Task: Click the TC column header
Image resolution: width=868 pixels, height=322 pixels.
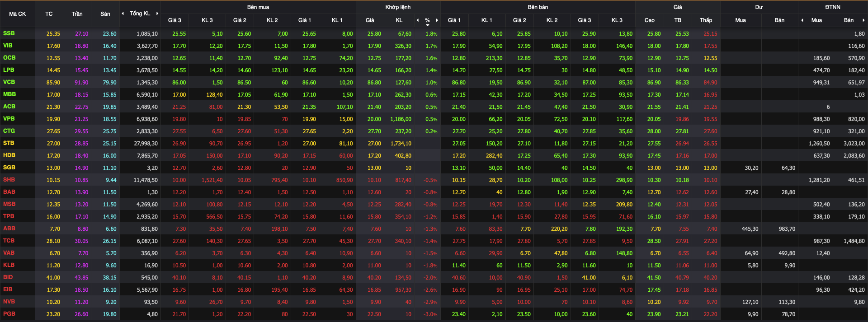Action: pyautogui.click(x=49, y=14)
